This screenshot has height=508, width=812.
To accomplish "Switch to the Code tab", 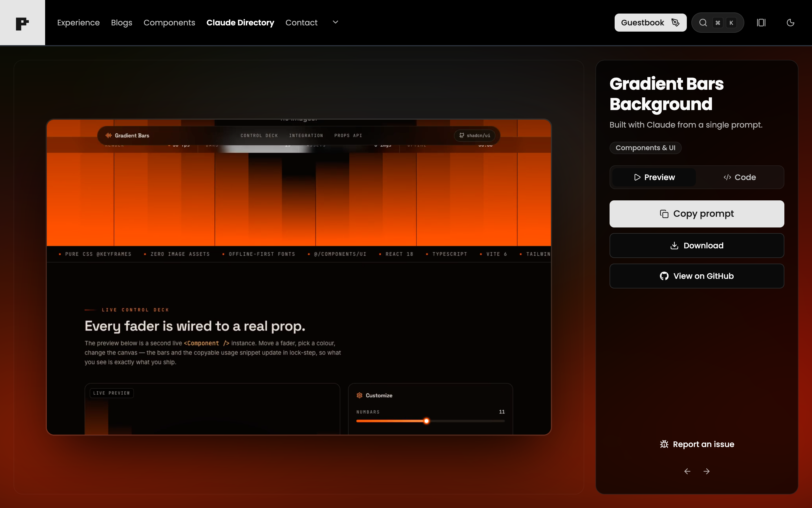I will (x=740, y=177).
